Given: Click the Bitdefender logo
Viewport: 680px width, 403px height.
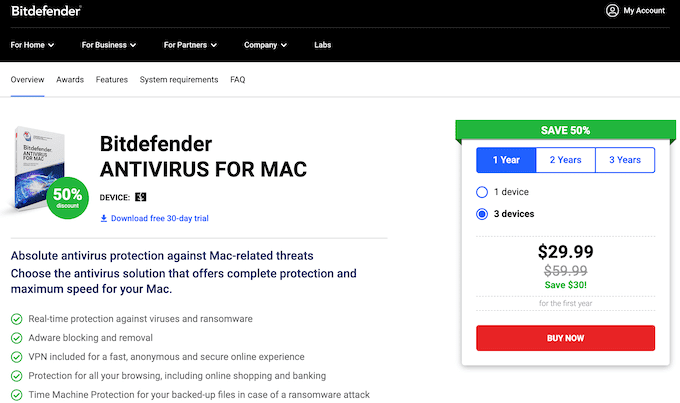Looking at the screenshot, I should click(46, 11).
